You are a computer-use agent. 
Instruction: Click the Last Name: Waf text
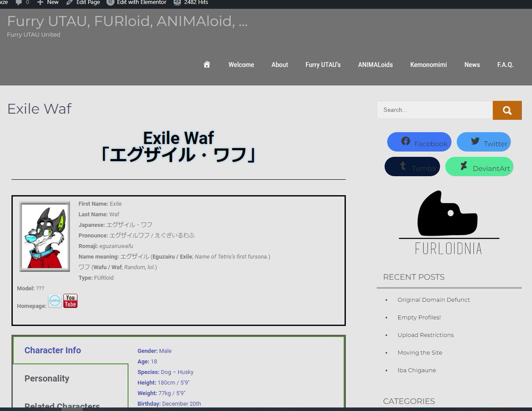[99, 214]
